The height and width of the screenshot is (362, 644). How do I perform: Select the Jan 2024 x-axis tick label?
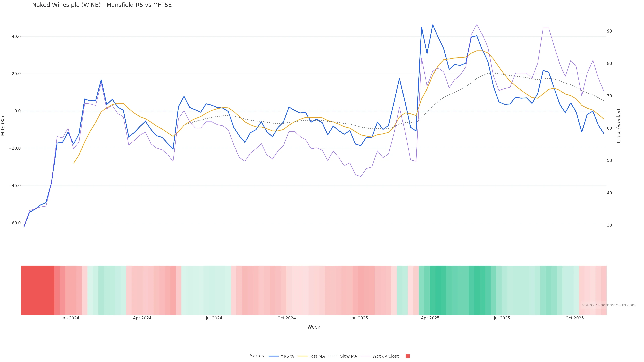coord(70,318)
